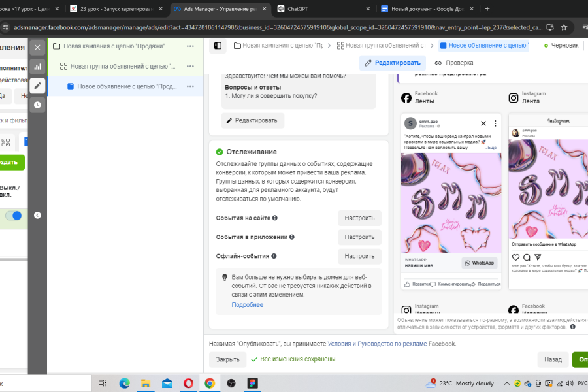Click the "Закрыть" button
Image resolution: width=588 pixels, height=392 pixels.
click(227, 359)
